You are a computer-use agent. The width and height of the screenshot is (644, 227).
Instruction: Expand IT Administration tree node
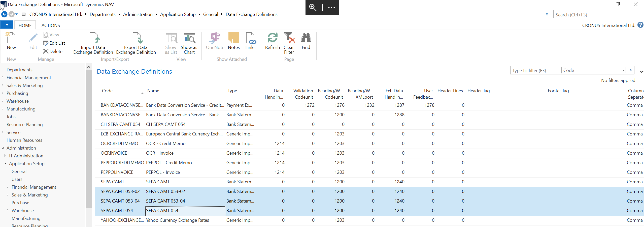pyautogui.click(x=5, y=156)
